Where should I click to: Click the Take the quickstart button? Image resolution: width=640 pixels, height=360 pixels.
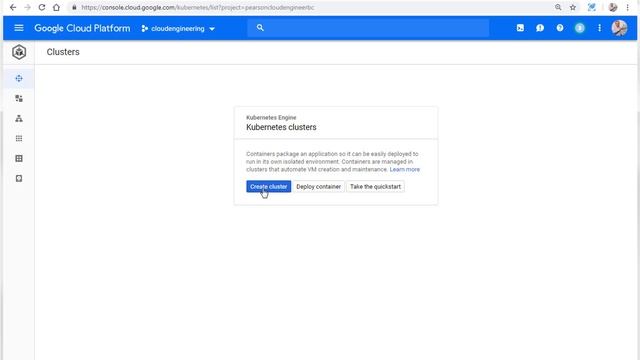[376, 187]
